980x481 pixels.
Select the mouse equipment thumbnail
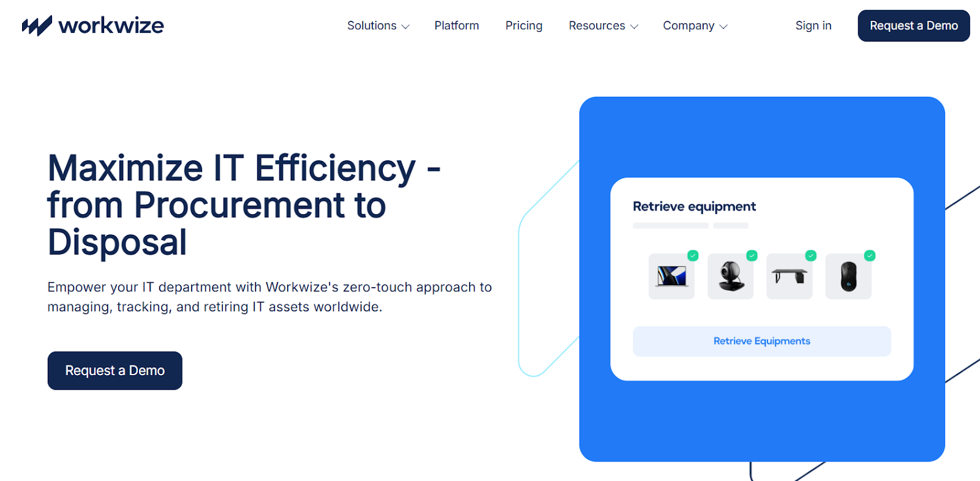[848, 277]
